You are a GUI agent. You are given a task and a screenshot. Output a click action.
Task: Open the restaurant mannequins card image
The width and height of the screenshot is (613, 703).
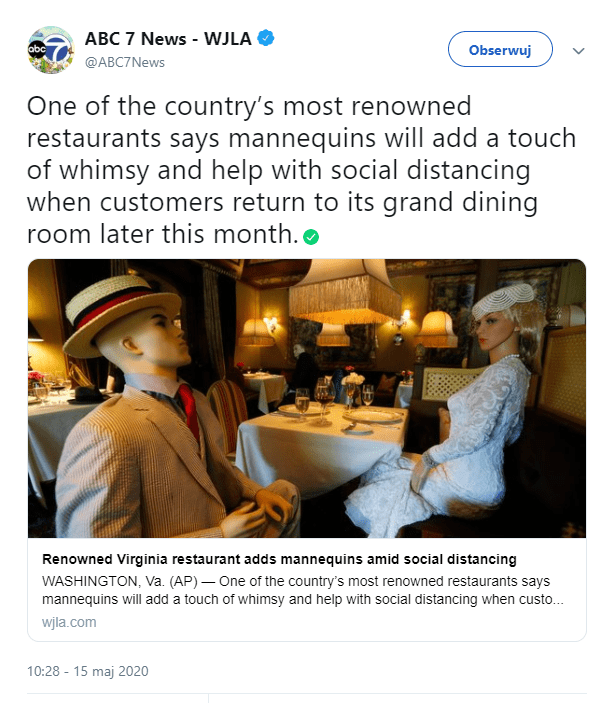306,398
